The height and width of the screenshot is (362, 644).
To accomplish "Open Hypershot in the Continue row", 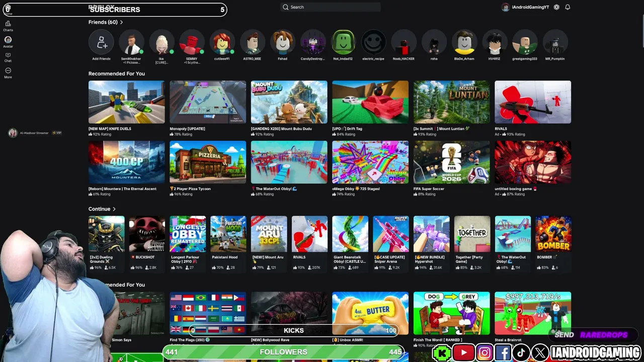I will click(x=432, y=234).
